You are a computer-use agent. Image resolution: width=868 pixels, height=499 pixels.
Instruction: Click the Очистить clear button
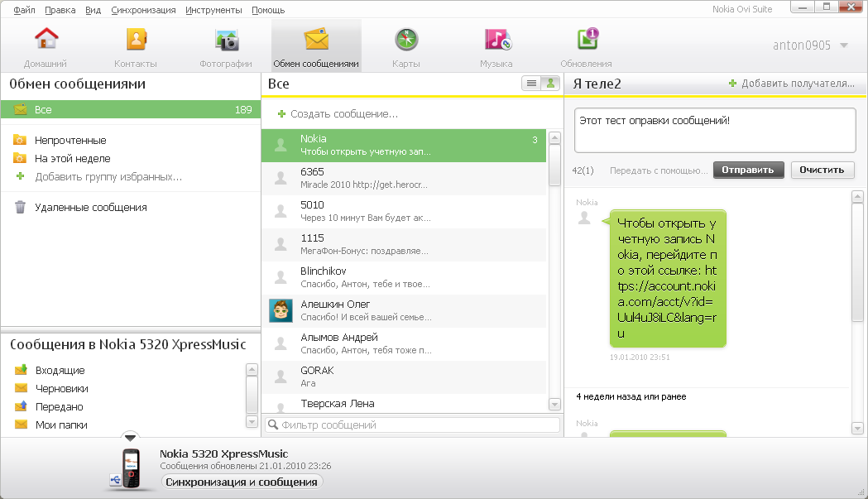pyautogui.click(x=822, y=170)
